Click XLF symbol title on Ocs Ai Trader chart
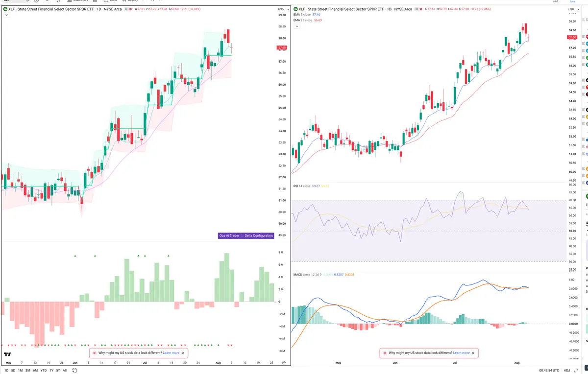The height and width of the screenshot is (374, 588). (x=64, y=9)
